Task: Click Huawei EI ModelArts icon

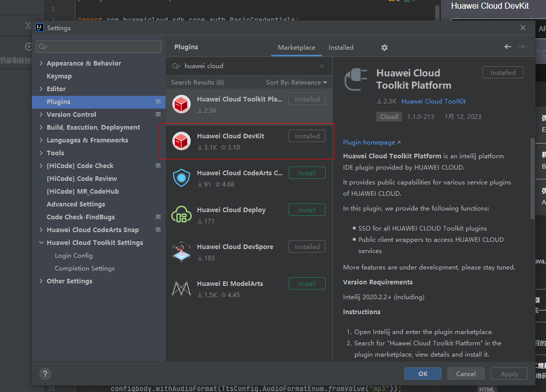Action: coord(181,288)
